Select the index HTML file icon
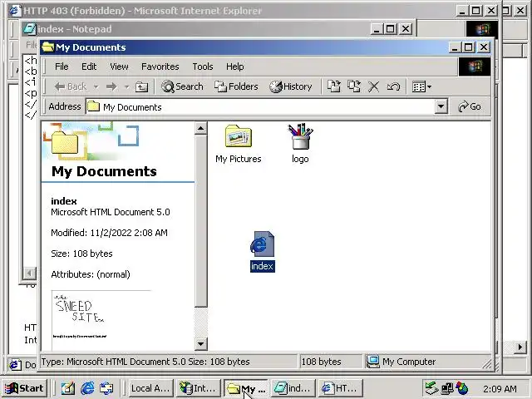This screenshot has width=532, height=399. point(262,244)
